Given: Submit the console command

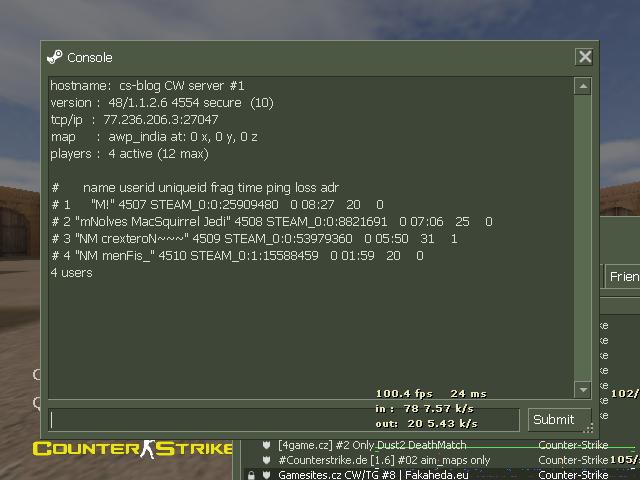Looking at the screenshot, I should click(559, 419).
